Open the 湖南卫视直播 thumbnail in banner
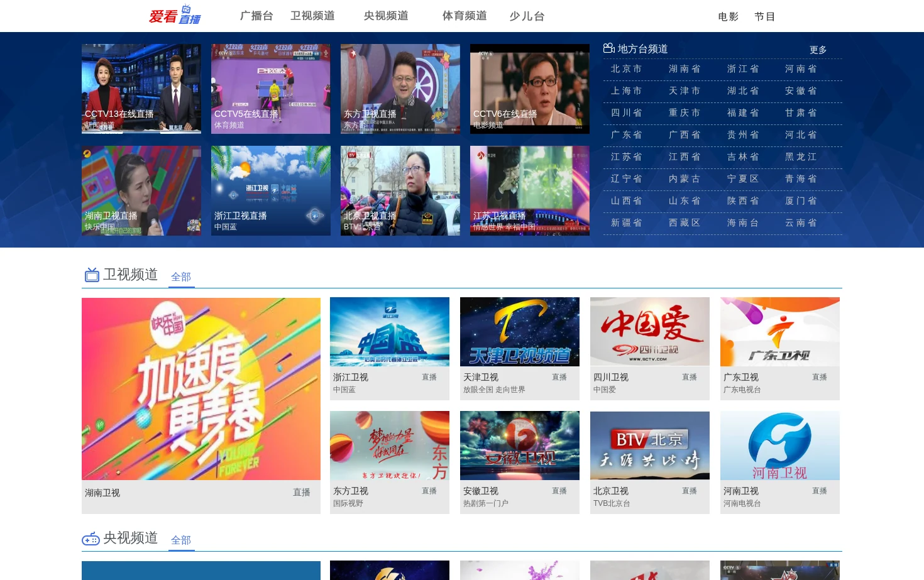Viewport: 924px width, 580px height. (x=141, y=191)
